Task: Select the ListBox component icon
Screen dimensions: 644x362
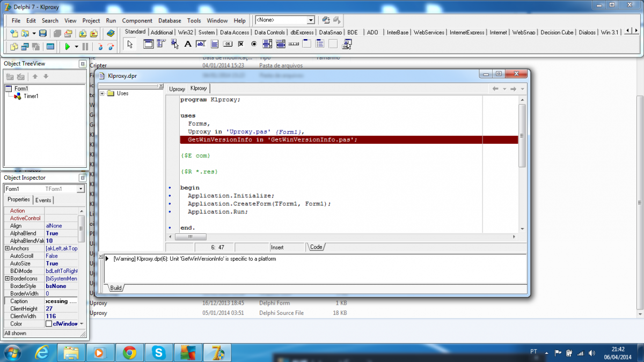Action: click(267, 44)
